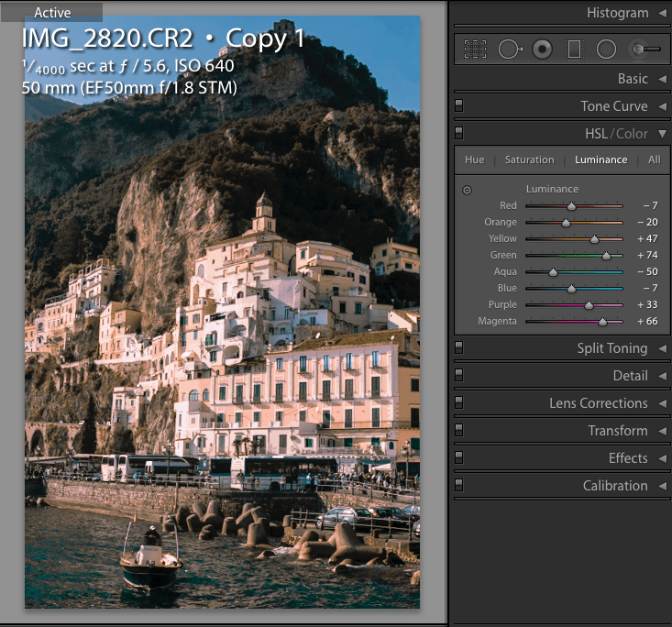Screen dimensions: 672x627
Task: Expand the Basic panel
Action: pyautogui.click(x=662, y=79)
